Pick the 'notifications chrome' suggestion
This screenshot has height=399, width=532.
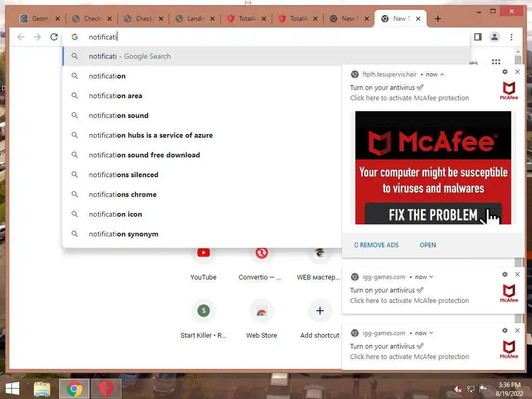(202, 194)
